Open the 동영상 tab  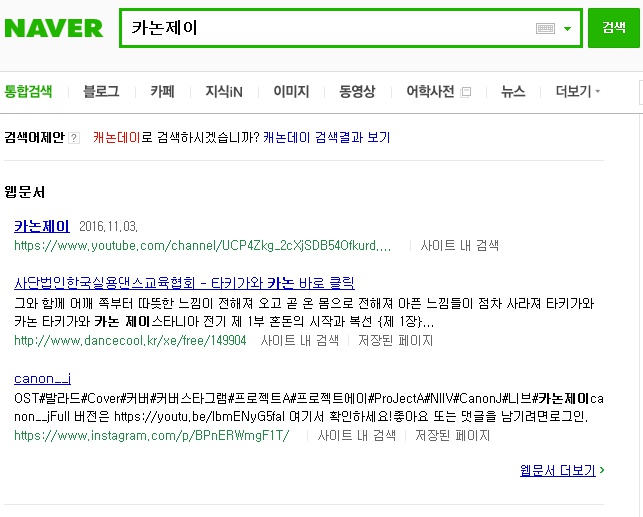[x=357, y=91]
